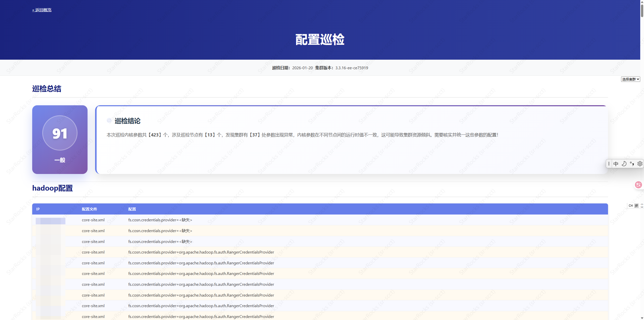Click the IP column header

(38, 209)
